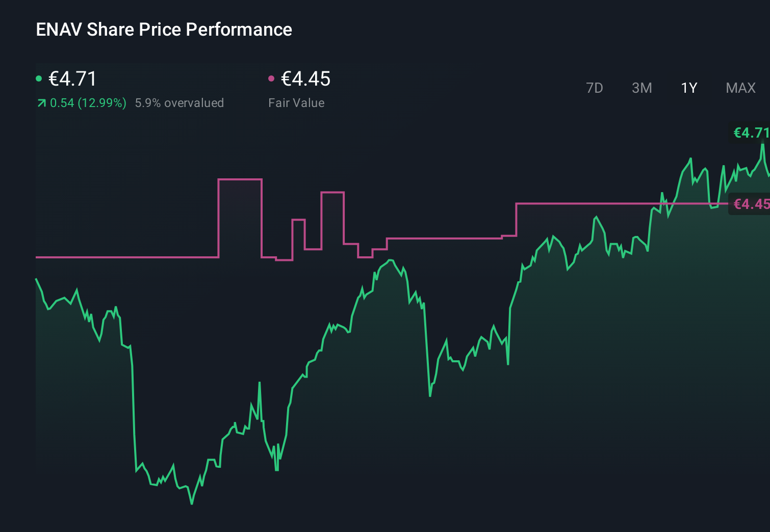Viewport: 770px width, 532px height.
Task: Open the MAX historical range
Action: pyautogui.click(x=740, y=88)
